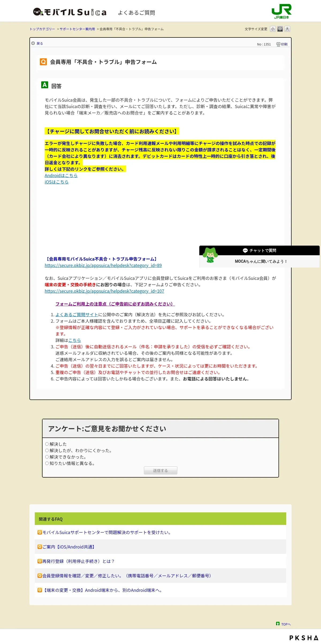This screenshot has height=644, width=321.
Task: Click the 文字サイズ変更 label
Action: pos(256,29)
